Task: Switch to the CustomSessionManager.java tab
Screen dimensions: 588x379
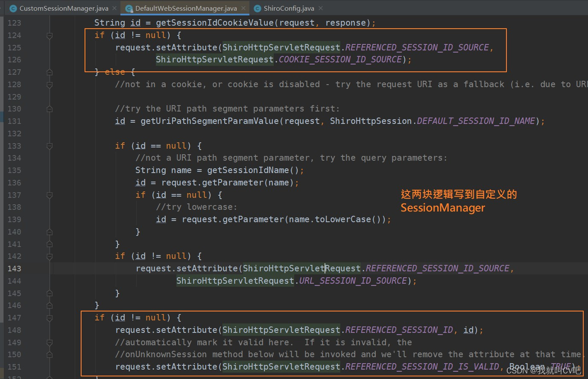Action: pyautogui.click(x=64, y=8)
